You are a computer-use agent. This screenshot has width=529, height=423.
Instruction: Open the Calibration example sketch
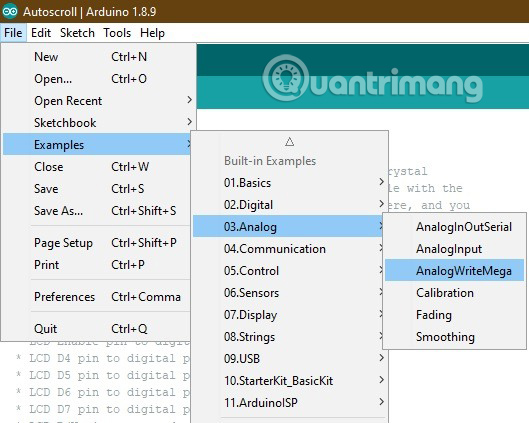click(454, 292)
